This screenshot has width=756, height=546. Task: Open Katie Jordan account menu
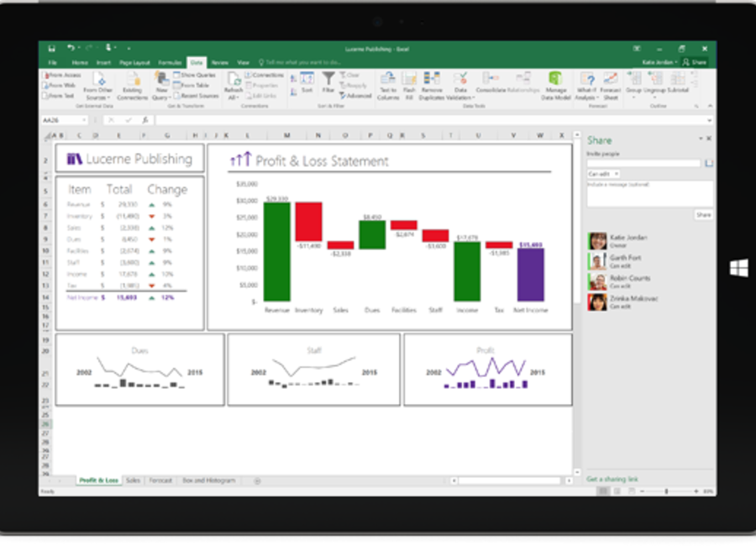pyautogui.click(x=660, y=62)
